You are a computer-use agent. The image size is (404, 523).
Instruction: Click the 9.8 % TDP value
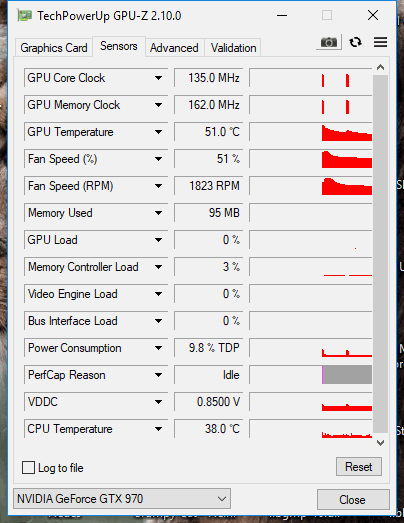(209, 348)
